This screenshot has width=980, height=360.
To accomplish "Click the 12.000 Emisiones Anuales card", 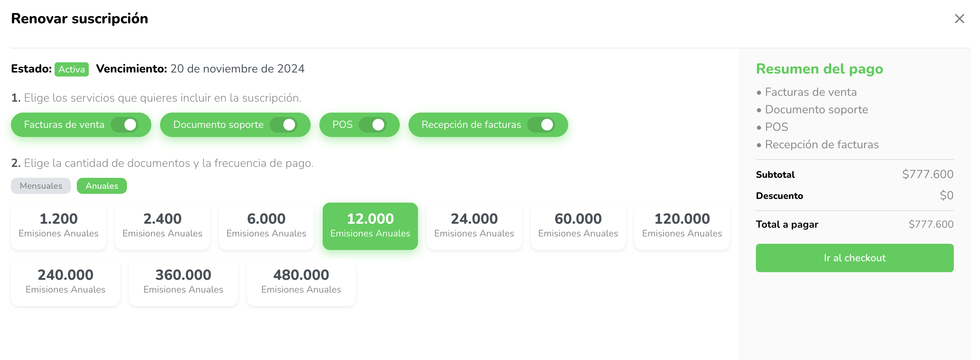I will tap(370, 226).
